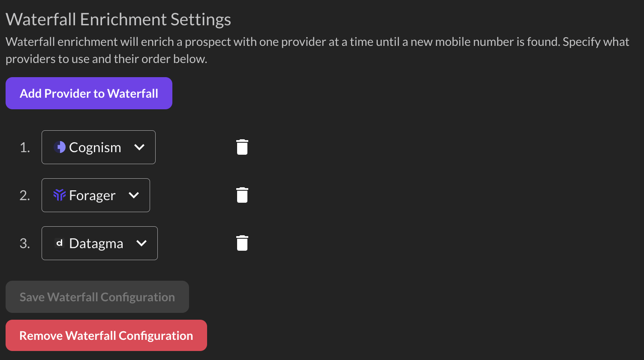Click the number 3 order label
Viewport: 644px width, 360px height.
tap(25, 243)
